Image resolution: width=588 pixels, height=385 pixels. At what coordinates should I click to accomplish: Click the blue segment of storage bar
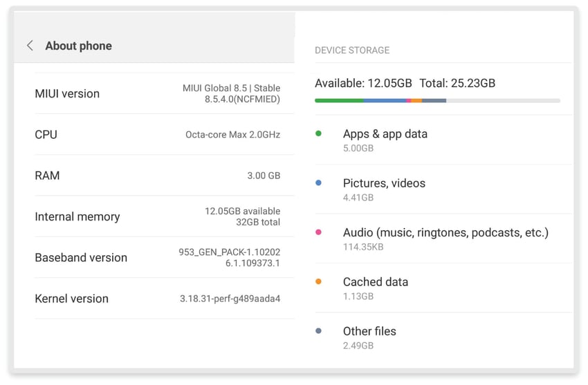point(385,101)
